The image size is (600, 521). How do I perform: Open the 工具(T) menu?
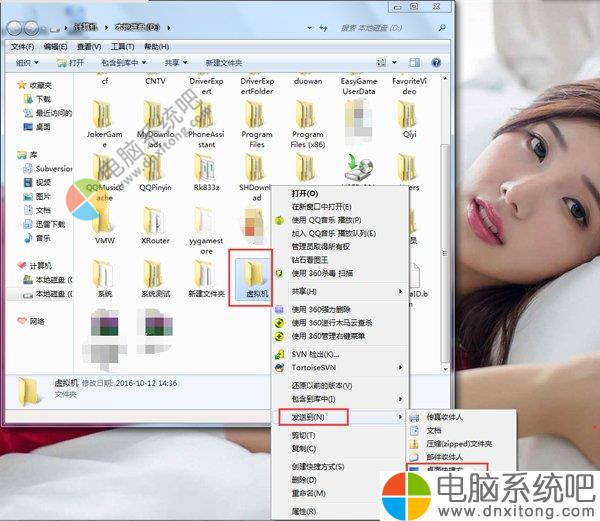(122, 47)
